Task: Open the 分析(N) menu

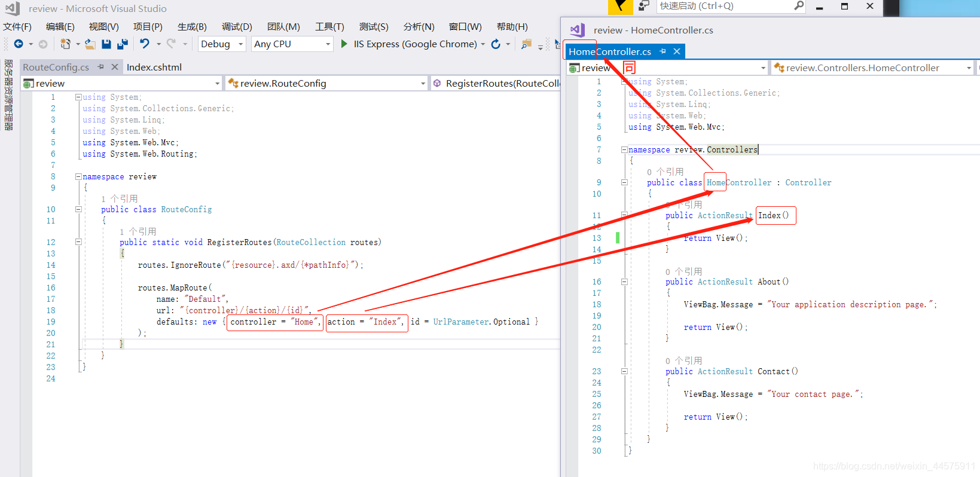Action: point(419,27)
